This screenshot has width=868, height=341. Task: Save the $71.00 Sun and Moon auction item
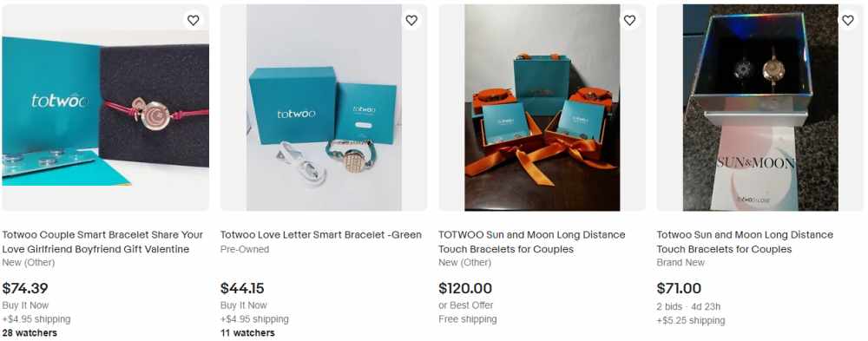coord(847,21)
